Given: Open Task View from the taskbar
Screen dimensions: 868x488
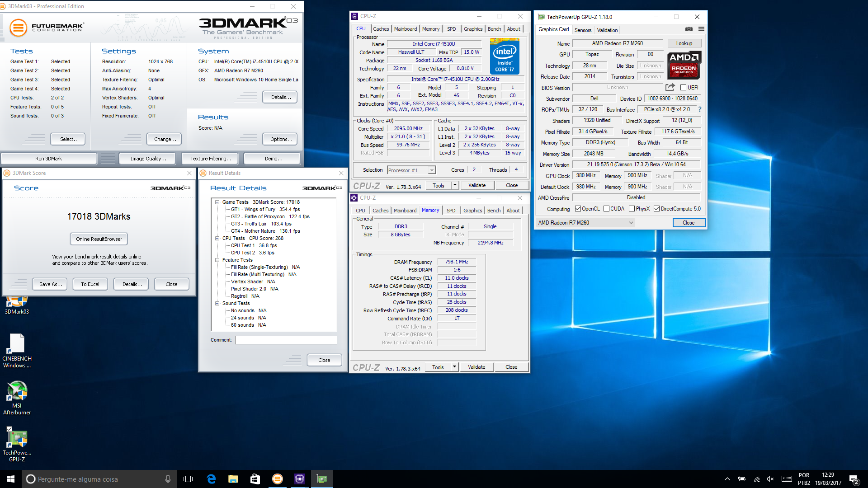Looking at the screenshot, I should (188, 479).
